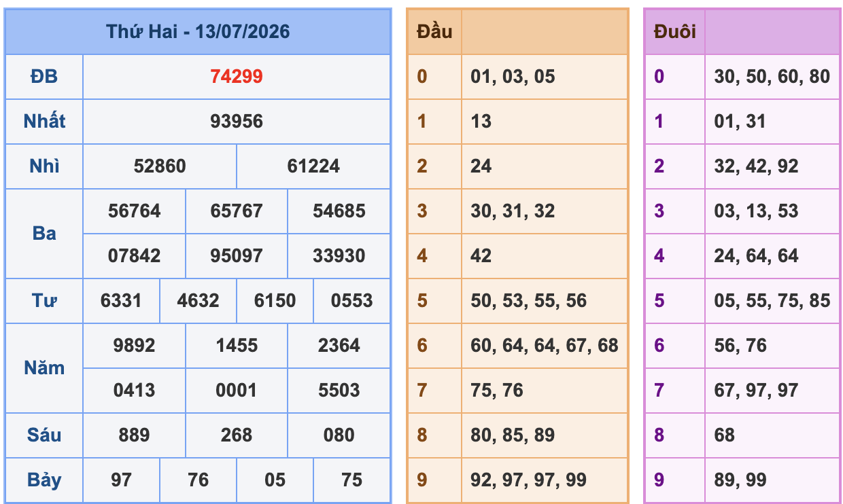Click Đầu row 2 value 24
Screen dimensions: 843x504
(481, 166)
